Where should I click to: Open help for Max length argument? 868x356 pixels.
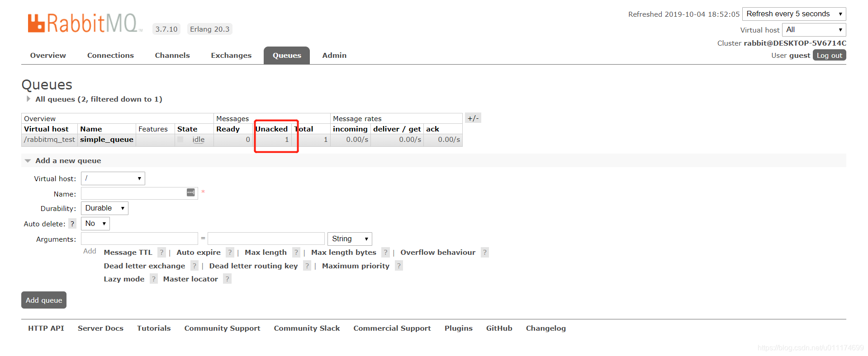pos(296,252)
